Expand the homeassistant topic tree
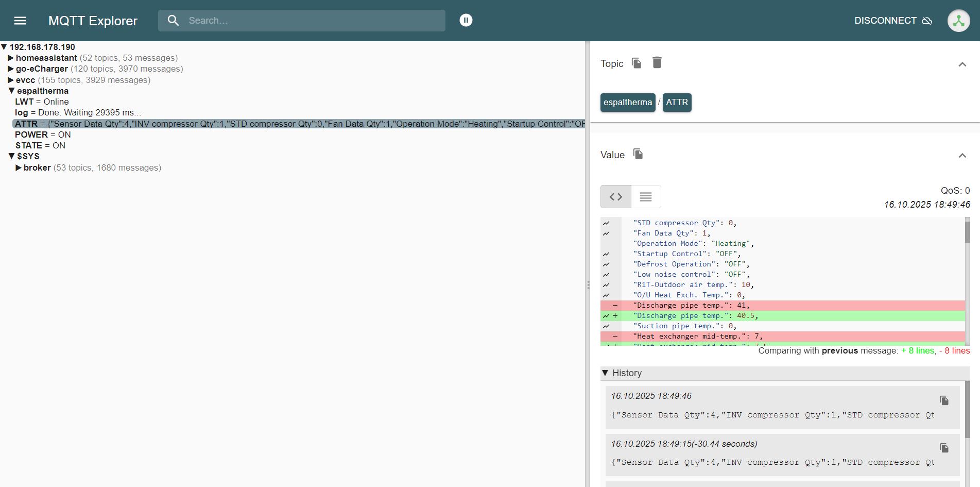 [11, 58]
